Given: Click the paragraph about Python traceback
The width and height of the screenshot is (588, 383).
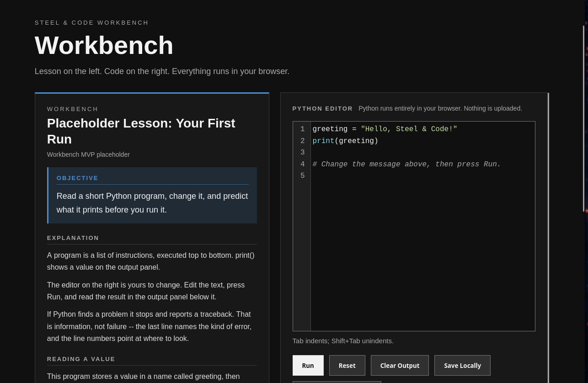Looking at the screenshot, I should pyautogui.click(x=149, y=326).
